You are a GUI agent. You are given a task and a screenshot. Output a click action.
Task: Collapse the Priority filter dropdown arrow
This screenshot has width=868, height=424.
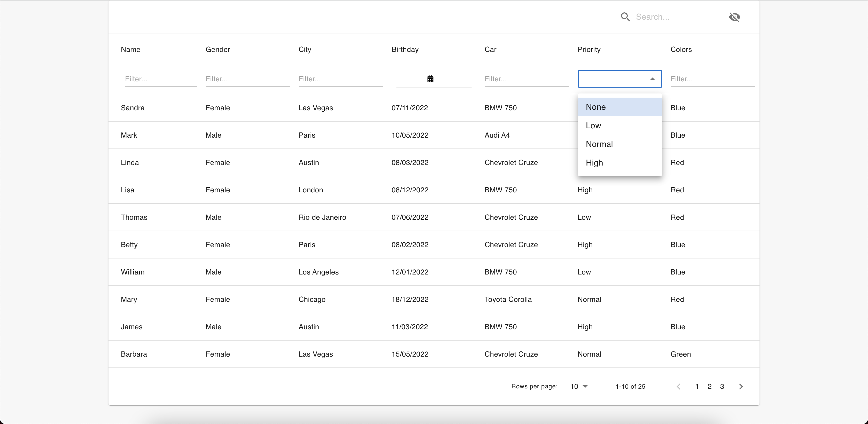point(652,79)
